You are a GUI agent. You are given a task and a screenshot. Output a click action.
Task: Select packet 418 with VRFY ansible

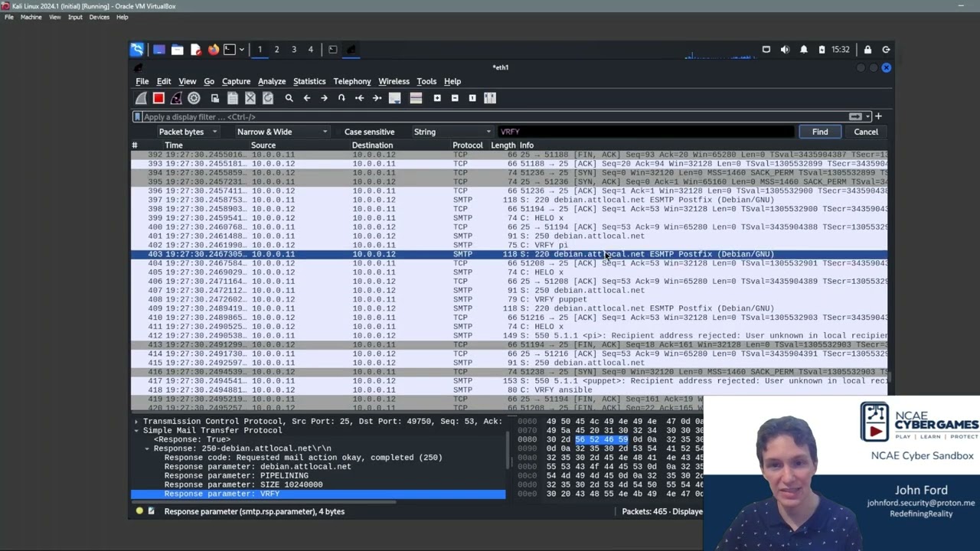pyautogui.click(x=509, y=390)
